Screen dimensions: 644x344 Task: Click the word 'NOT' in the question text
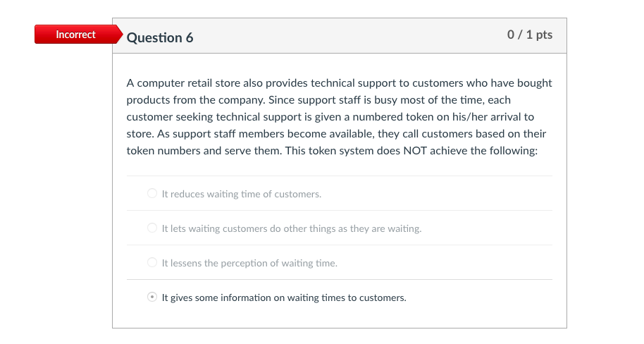[415, 151]
